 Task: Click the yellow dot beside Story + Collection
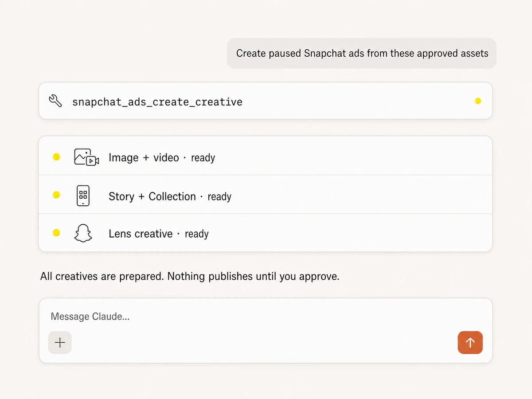56,195
